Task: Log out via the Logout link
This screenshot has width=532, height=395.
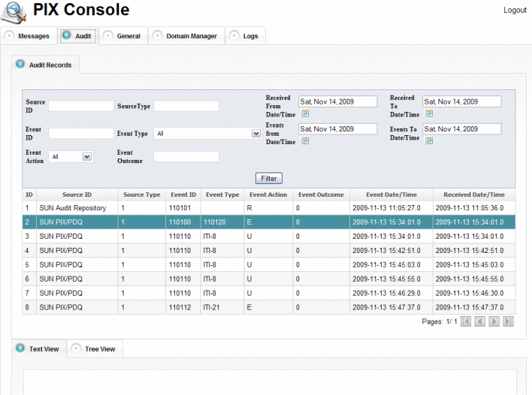Action: point(515,11)
